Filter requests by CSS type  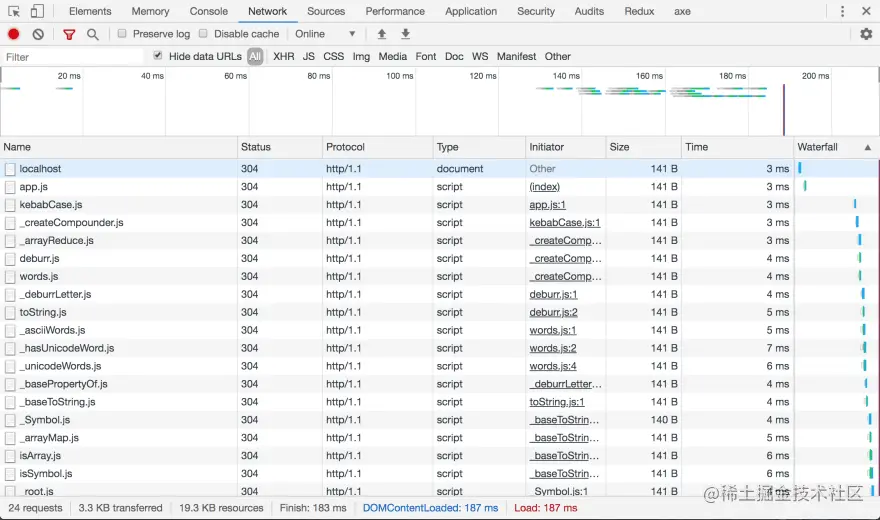[333, 57]
